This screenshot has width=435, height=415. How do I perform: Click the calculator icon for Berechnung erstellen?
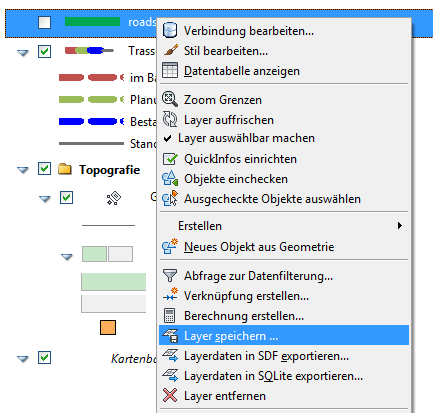[x=169, y=315]
